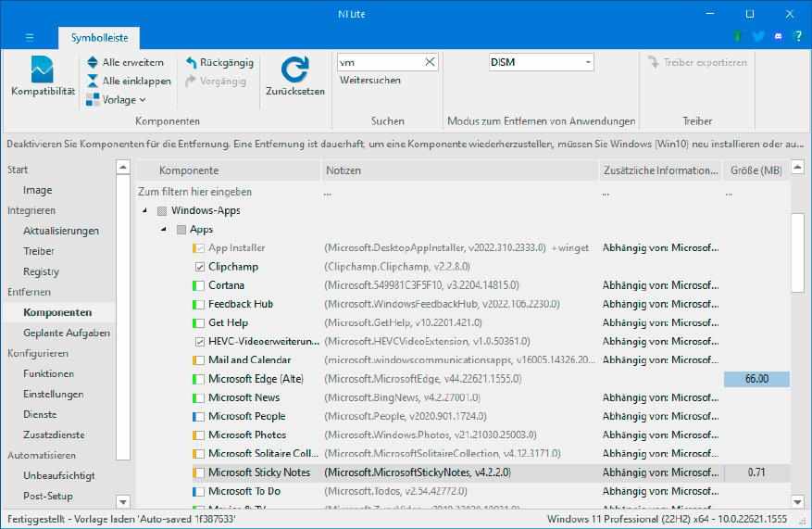Open the DISM removal mode combo box
Screen dimensions: 812x529
click(x=541, y=62)
